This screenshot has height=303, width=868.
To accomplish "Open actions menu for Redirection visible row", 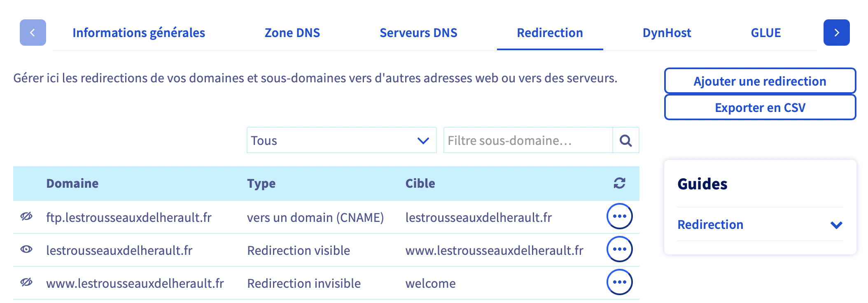I will click(619, 249).
